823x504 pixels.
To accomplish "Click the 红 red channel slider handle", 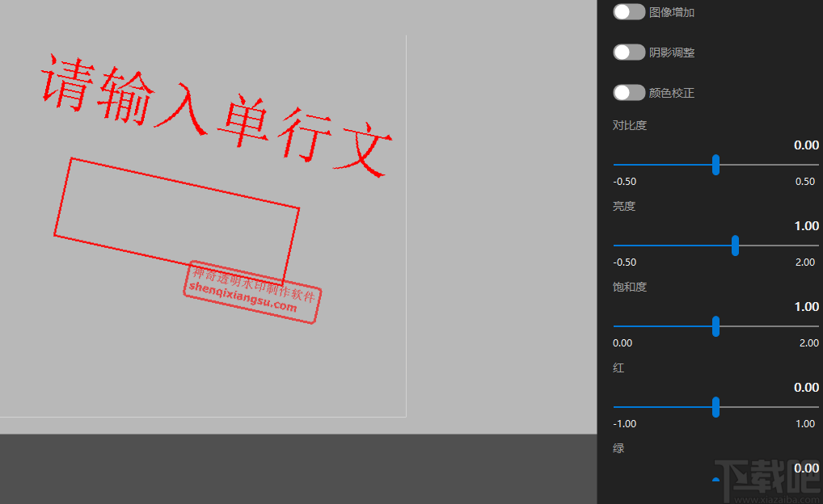I will 716,407.
